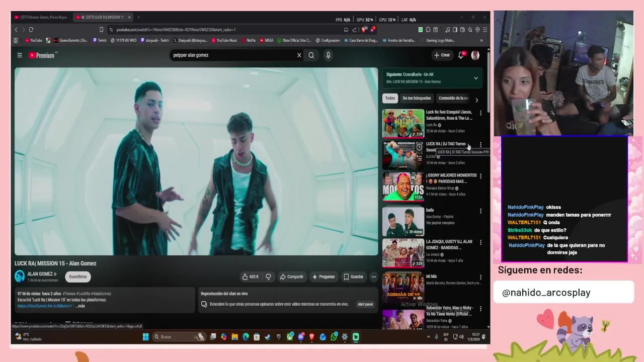
Task: Open Microsoft Store from taskbar
Action: point(257,337)
